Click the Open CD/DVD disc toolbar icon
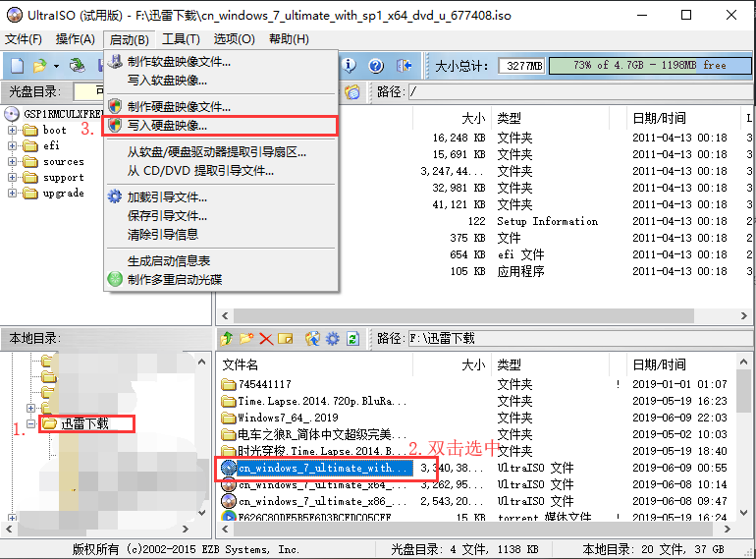The image size is (756, 559). pyautogui.click(x=78, y=65)
